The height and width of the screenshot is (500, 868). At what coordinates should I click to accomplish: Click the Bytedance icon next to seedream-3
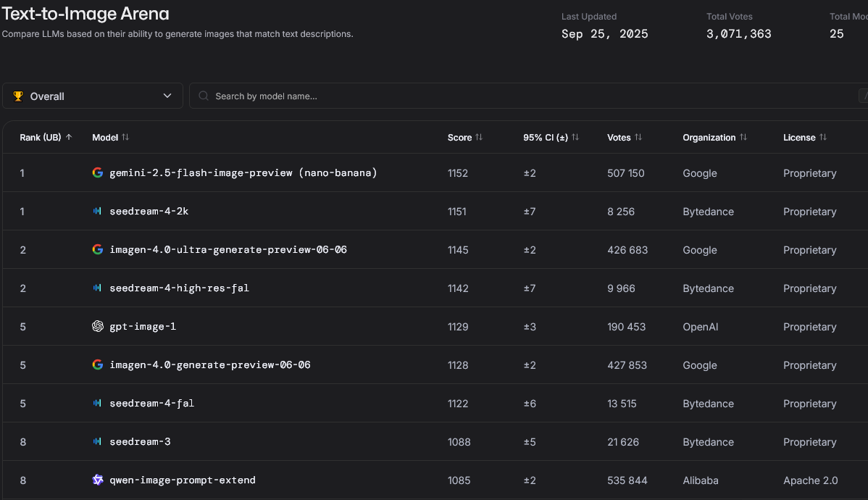(98, 442)
